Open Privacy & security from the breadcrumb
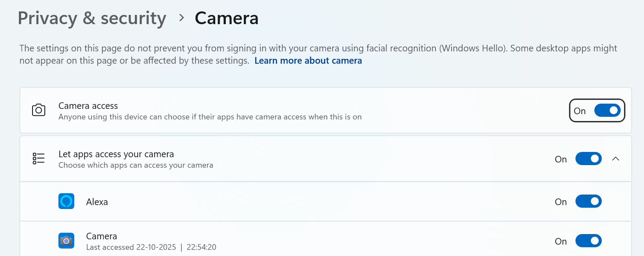Image resolution: width=644 pixels, height=256 pixels. pyautogui.click(x=92, y=18)
